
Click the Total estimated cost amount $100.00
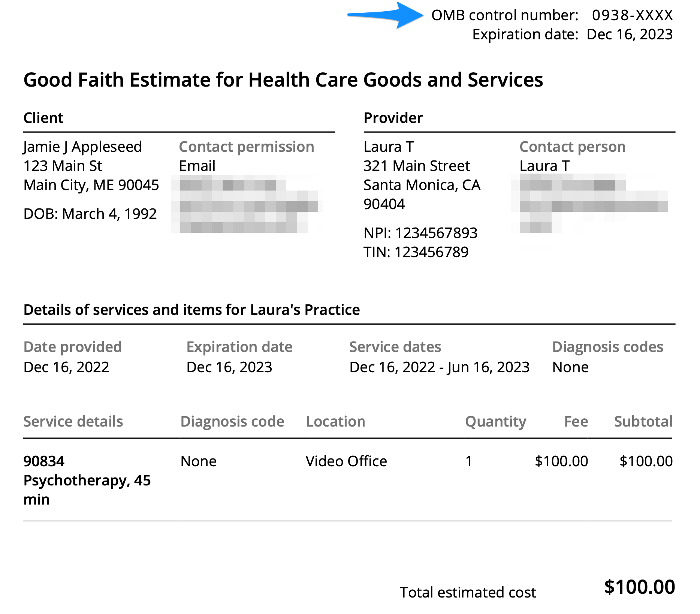coord(639,587)
